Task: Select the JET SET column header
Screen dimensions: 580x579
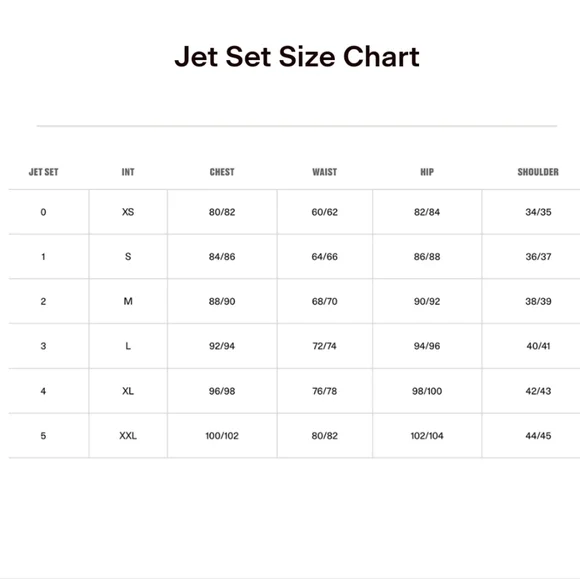Action: (x=44, y=172)
